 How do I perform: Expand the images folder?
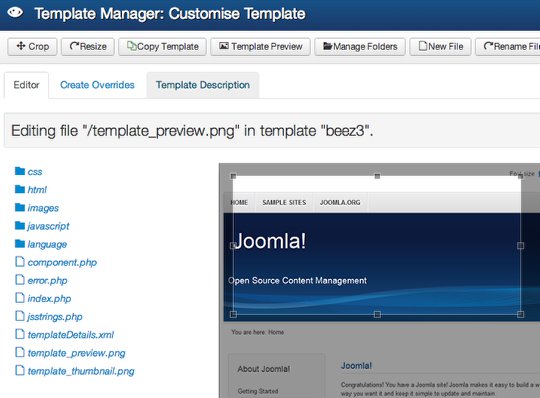point(37,208)
